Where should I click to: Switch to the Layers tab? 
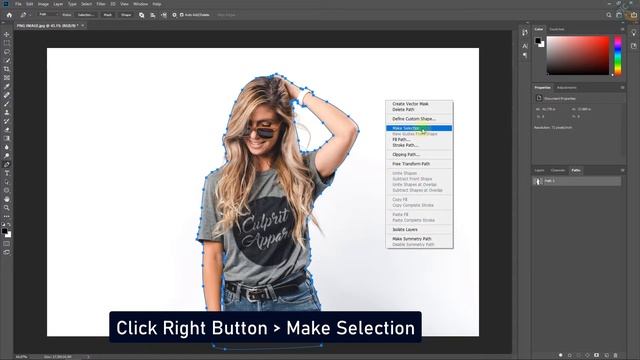point(539,170)
